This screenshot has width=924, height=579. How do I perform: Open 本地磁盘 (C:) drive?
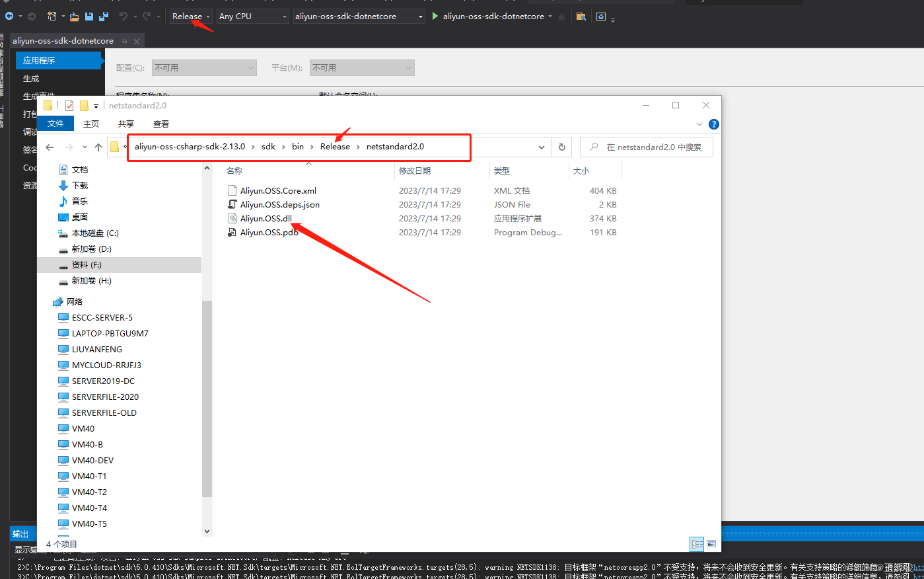pyautogui.click(x=94, y=233)
